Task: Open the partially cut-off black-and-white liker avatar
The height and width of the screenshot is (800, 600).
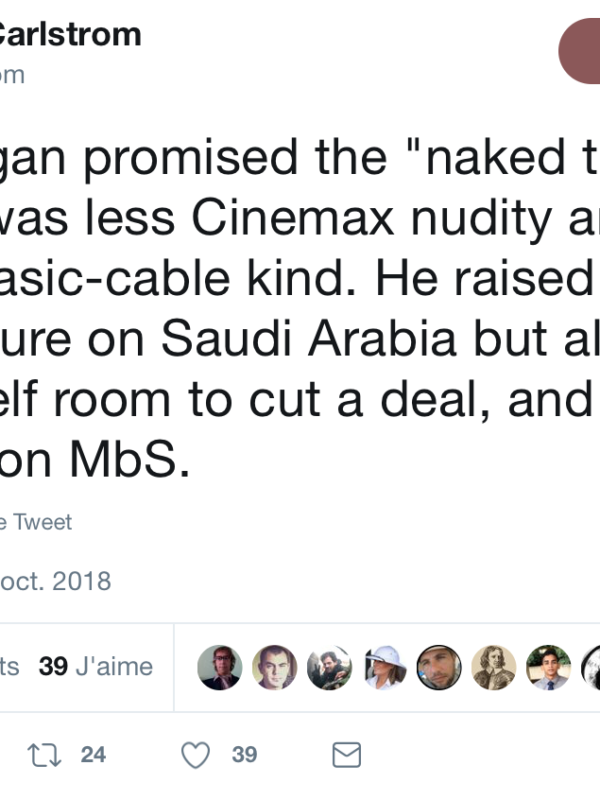Action: 592,667
